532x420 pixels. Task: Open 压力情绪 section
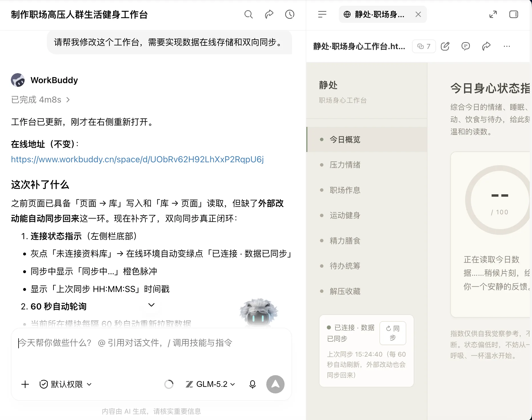tap(367, 165)
